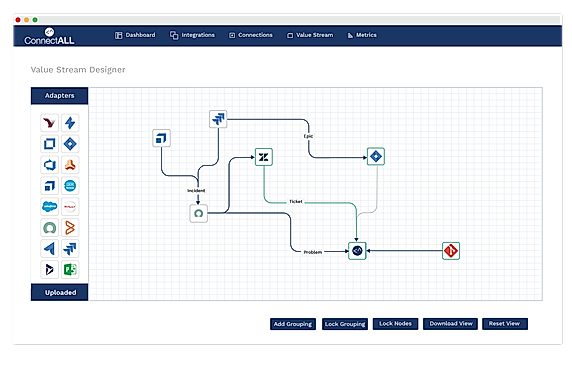Viewport: 572px width, 368px height.
Task: Click the green maximize window button
Action: 35,20
